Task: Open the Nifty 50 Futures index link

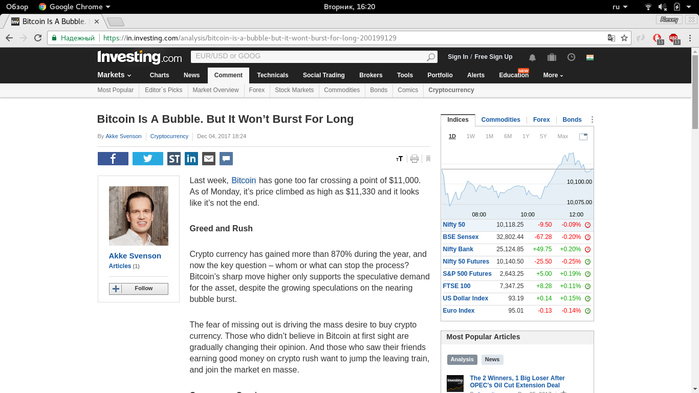Action: coord(466,262)
